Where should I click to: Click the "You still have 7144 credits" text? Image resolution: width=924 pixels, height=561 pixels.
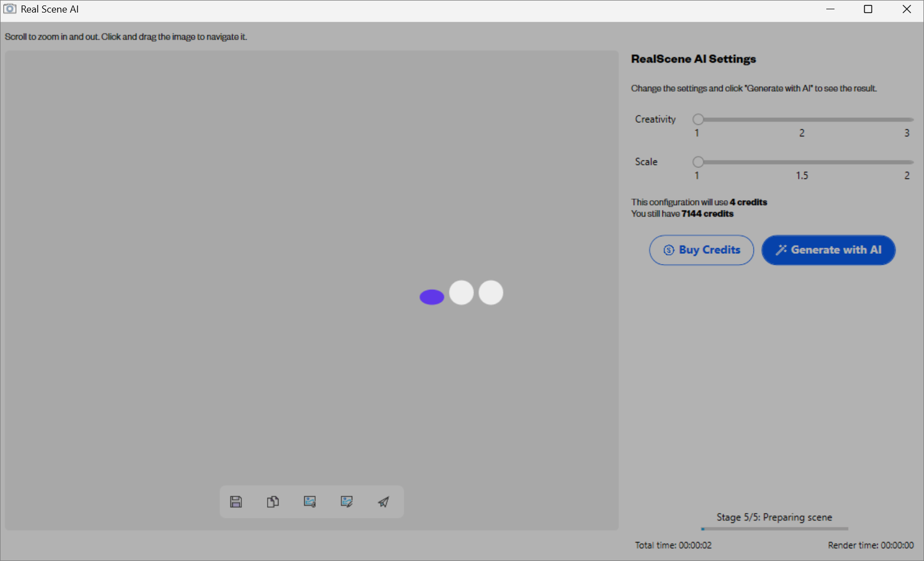[682, 214]
